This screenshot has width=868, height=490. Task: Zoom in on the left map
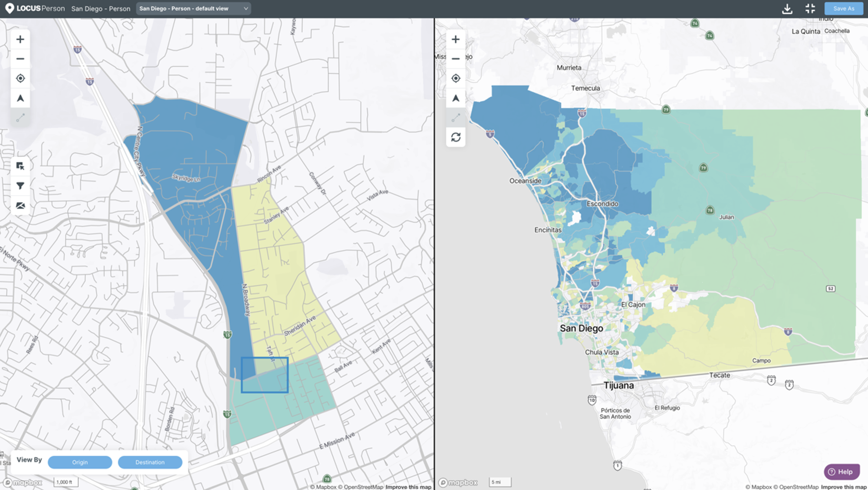click(x=20, y=39)
